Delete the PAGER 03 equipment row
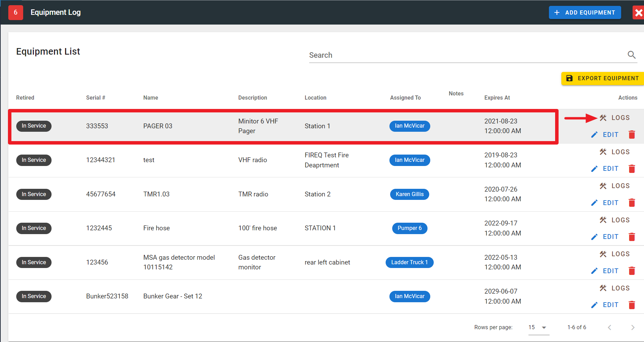 point(632,135)
